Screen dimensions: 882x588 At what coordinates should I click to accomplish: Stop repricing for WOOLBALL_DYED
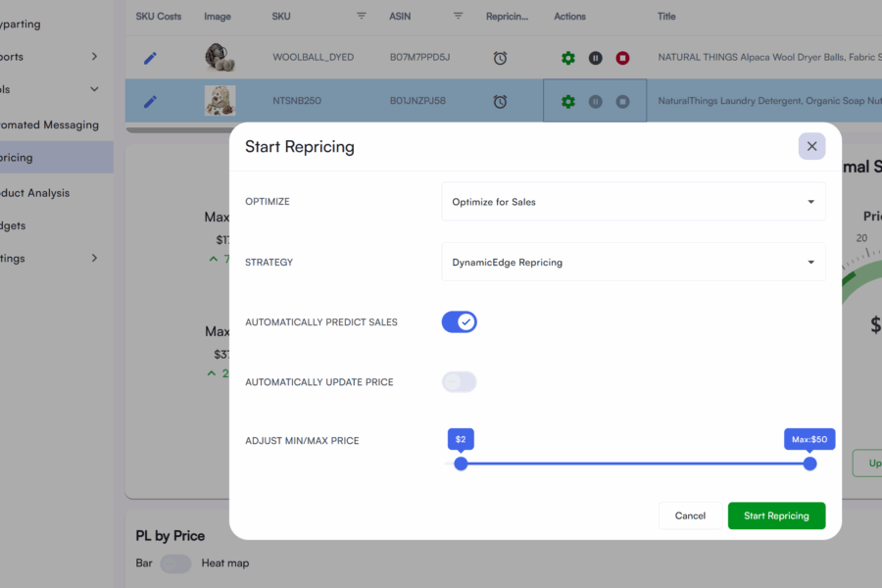tap(622, 58)
